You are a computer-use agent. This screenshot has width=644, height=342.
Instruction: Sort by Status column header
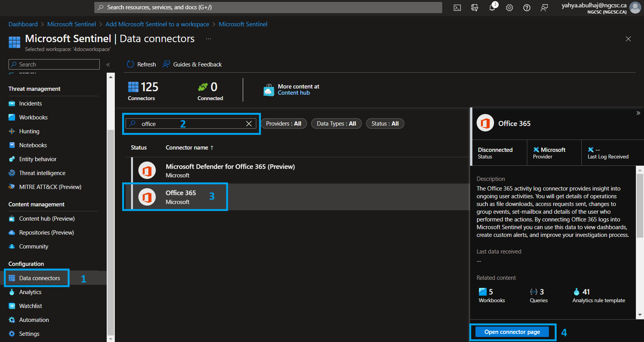[x=139, y=148]
